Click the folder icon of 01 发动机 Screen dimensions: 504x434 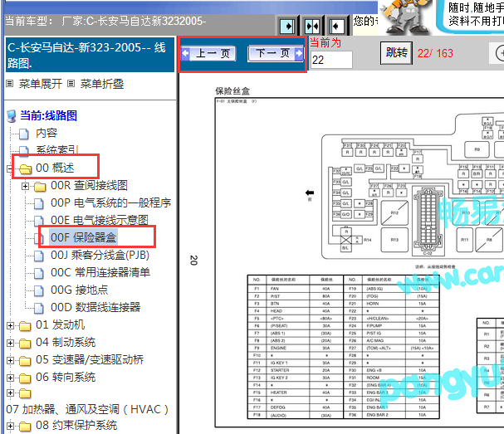25,326
